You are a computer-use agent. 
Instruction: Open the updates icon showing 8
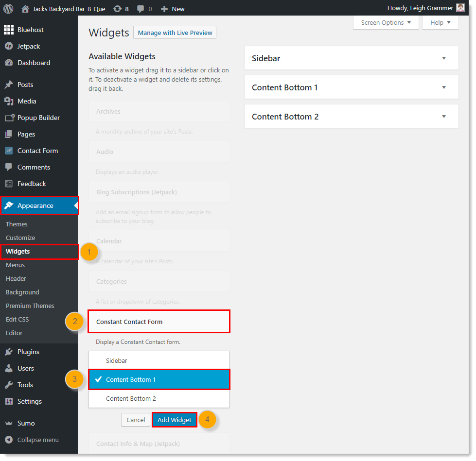click(x=118, y=9)
